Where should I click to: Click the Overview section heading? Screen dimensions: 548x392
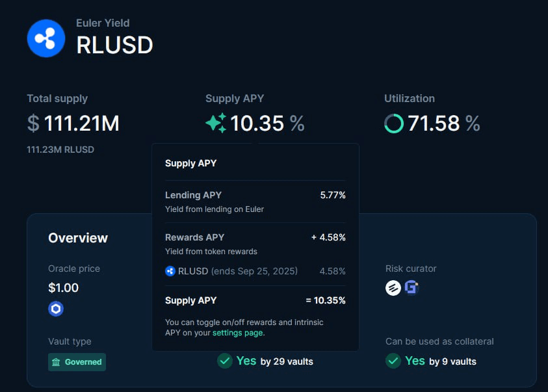coord(78,238)
